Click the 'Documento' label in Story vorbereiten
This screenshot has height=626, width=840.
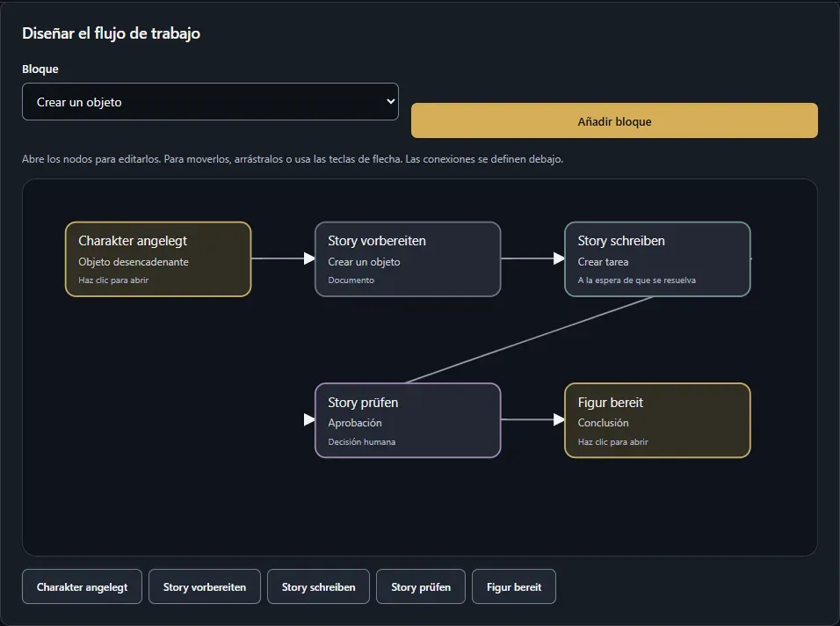[351, 280]
